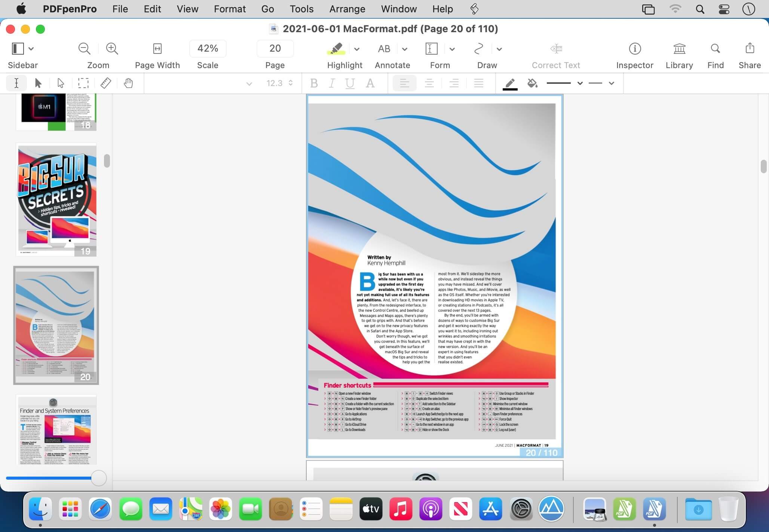Open the Library panel

(679, 49)
